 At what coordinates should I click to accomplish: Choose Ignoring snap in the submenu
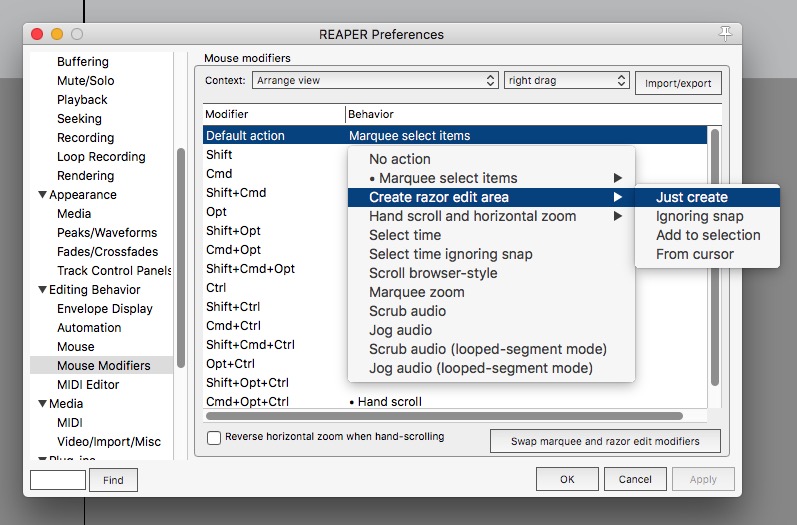[707, 216]
